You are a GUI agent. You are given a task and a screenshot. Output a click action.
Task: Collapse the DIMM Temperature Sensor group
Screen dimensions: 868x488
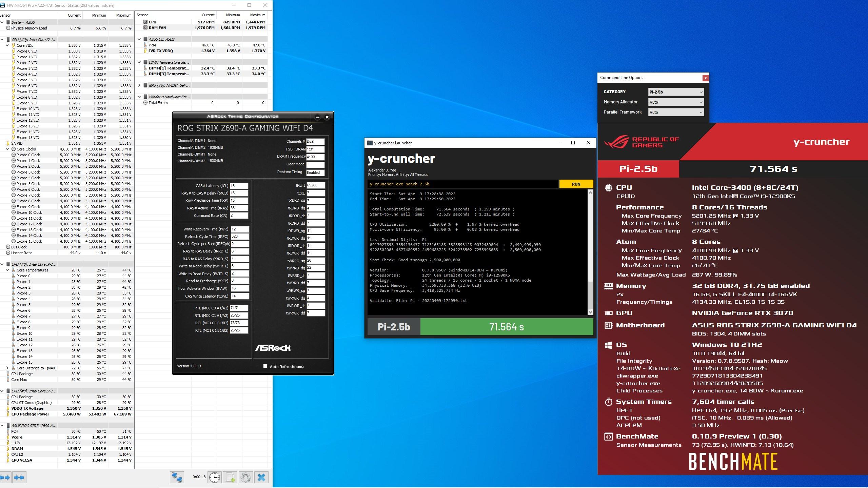point(139,62)
